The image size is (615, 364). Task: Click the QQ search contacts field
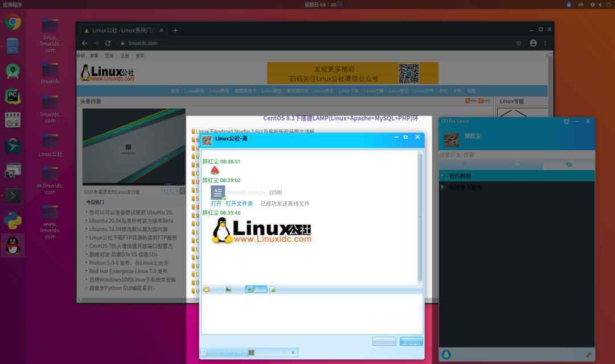[x=516, y=155]
